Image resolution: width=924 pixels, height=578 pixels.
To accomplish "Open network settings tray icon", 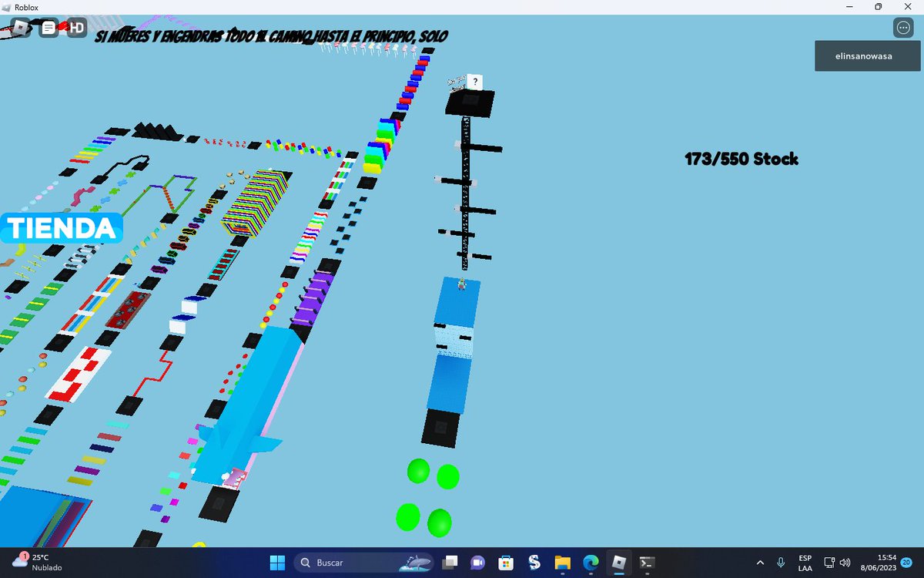I will pos(829,563).
